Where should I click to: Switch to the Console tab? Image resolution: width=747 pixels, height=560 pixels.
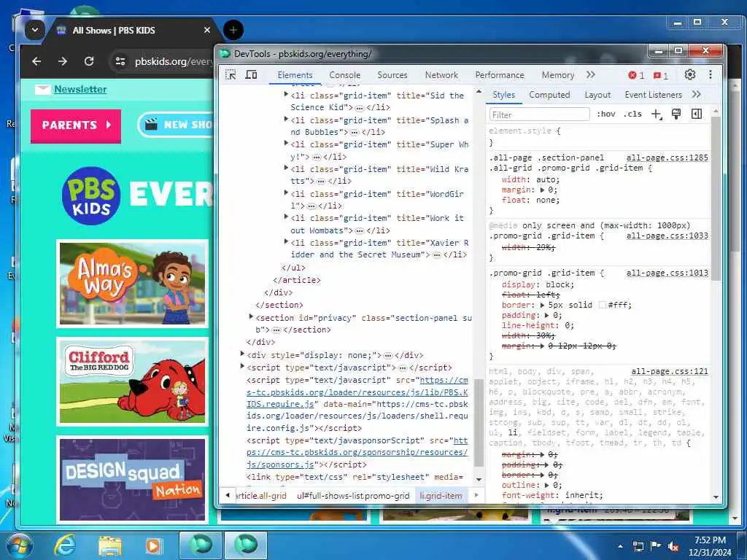coord(345,75)
